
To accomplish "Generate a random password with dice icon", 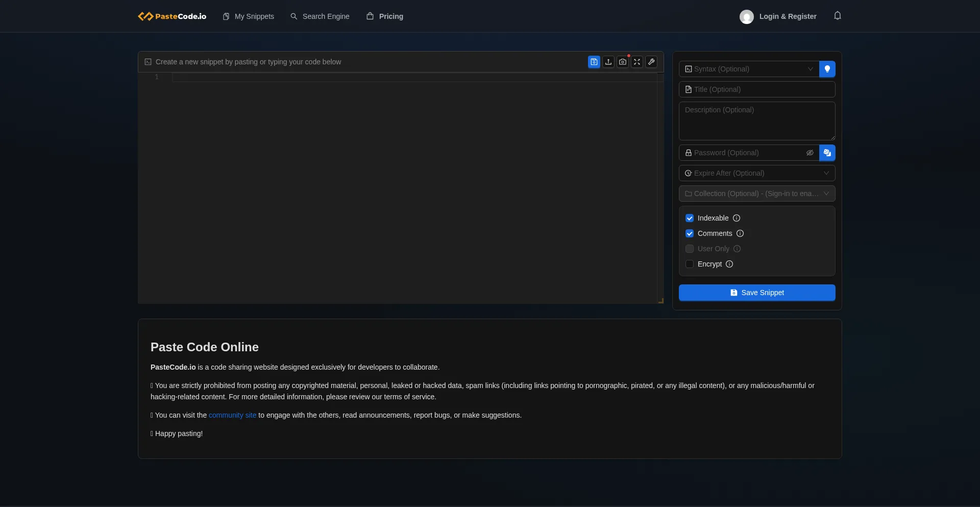I will [827, 153].
